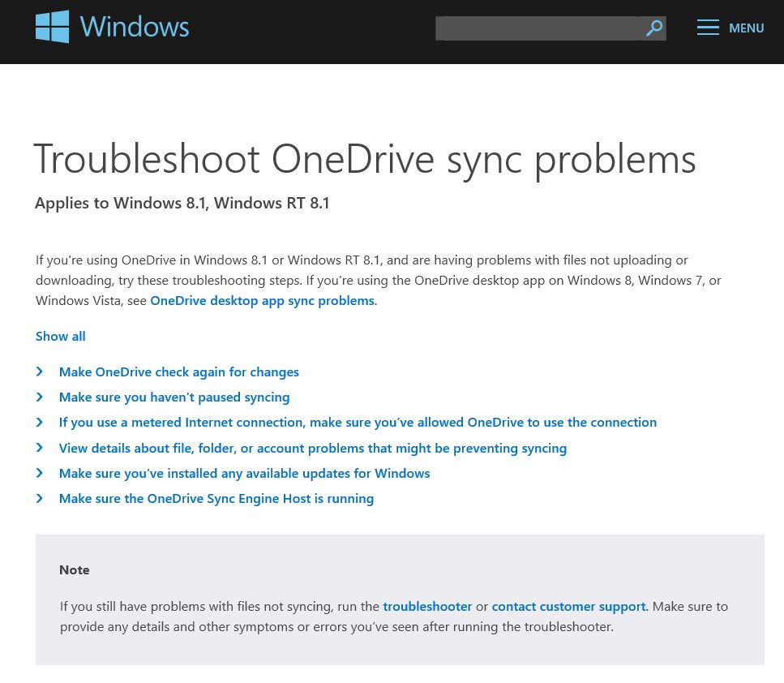Expand chevron beside Sync Engine Host item
Viewport: 784px width, 683px height.
[40, 498]
